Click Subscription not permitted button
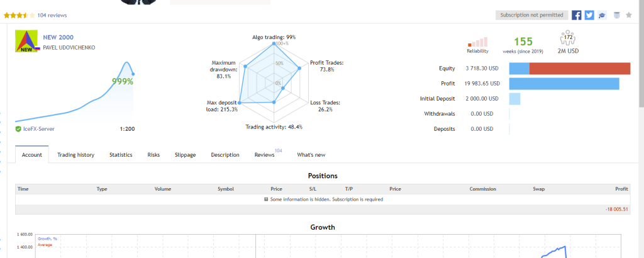This screenshot has height=258, width=644. [x=532, y=15]
